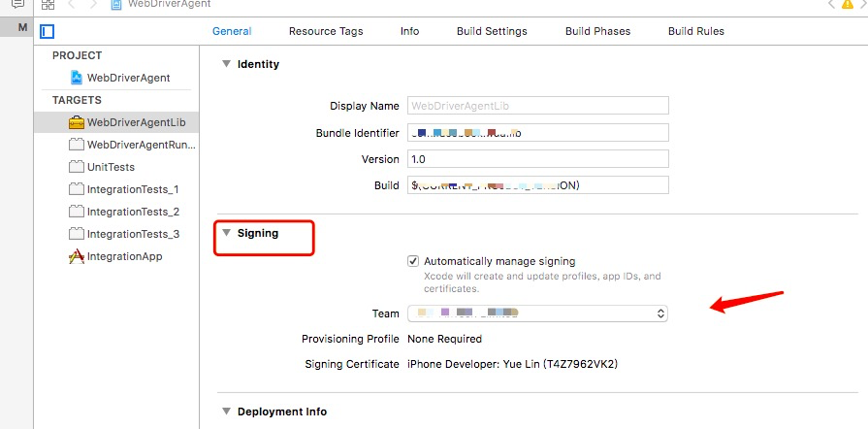
Task: Click the Version text field
Action: coord(538,159)
